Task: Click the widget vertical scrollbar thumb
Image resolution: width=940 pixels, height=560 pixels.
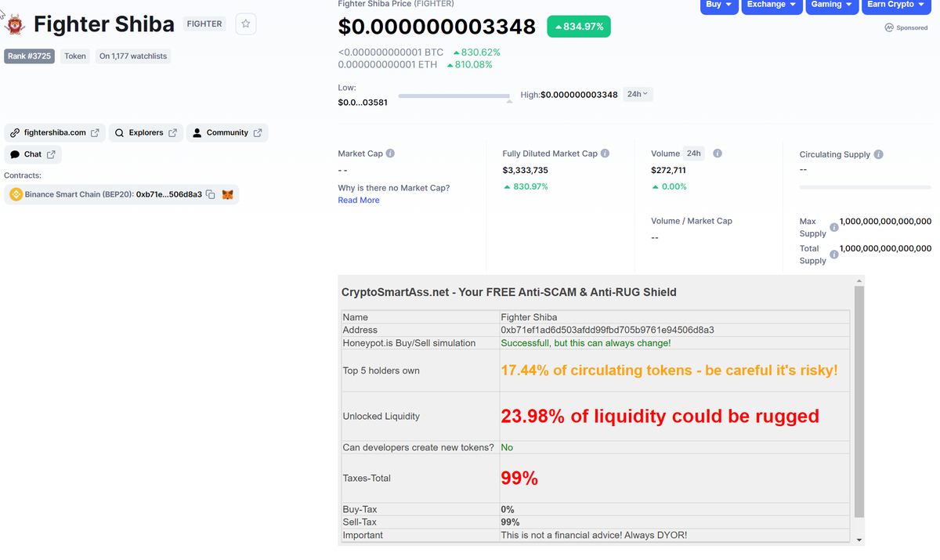Action: coord(859,402)
